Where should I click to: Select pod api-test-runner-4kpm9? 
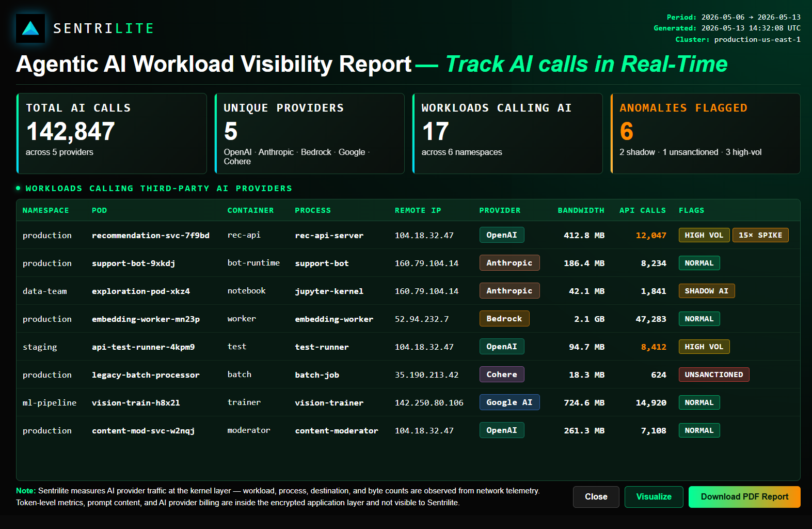pos(144,347)
